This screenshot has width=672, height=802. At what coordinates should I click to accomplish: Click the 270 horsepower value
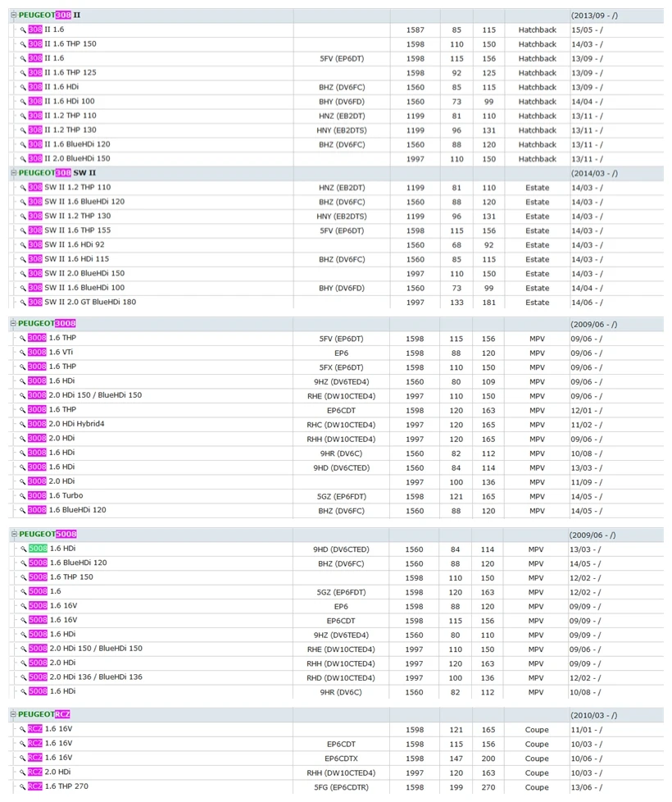point(488,787)
